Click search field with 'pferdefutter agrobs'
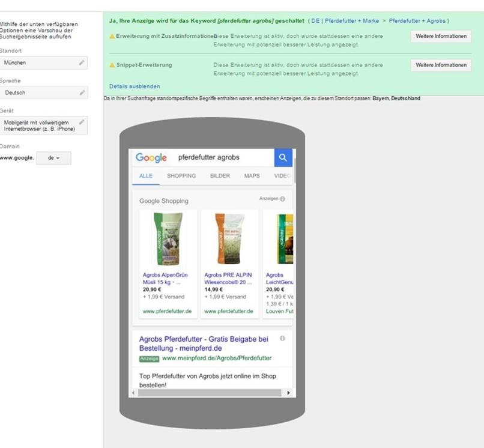484x448 pixels. click(226, 157)
